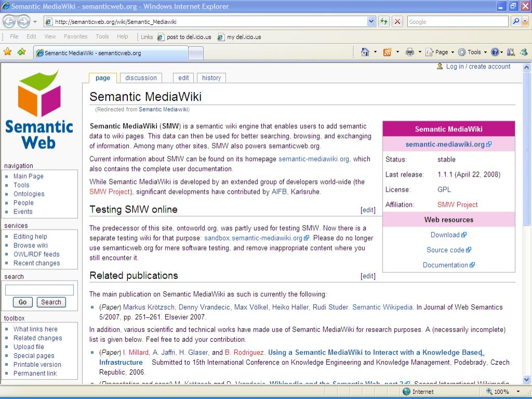
Task: Switch to the wiki 'history' tab
Action: [x=211, y=78]
